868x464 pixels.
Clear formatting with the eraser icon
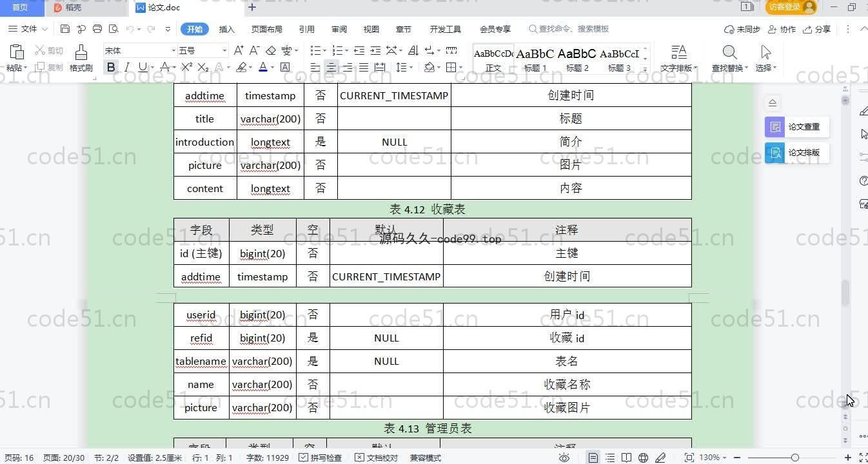coord(271,50)
